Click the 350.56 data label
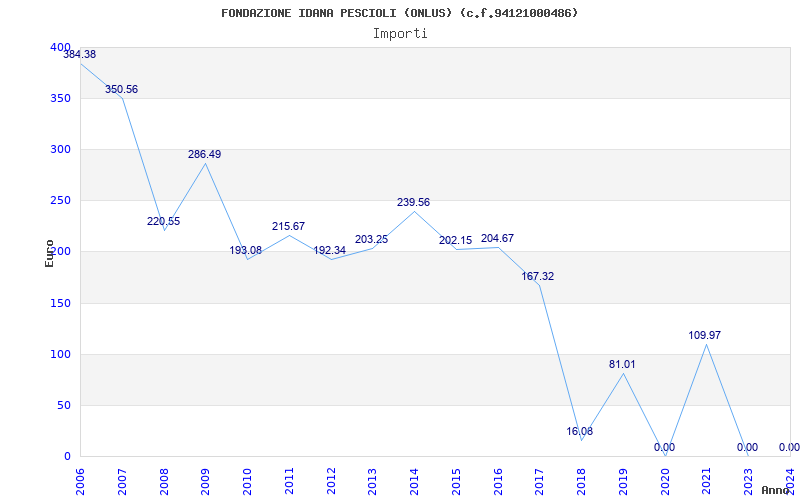Screen dimensions: 800x500 click(x=121, y=89)
